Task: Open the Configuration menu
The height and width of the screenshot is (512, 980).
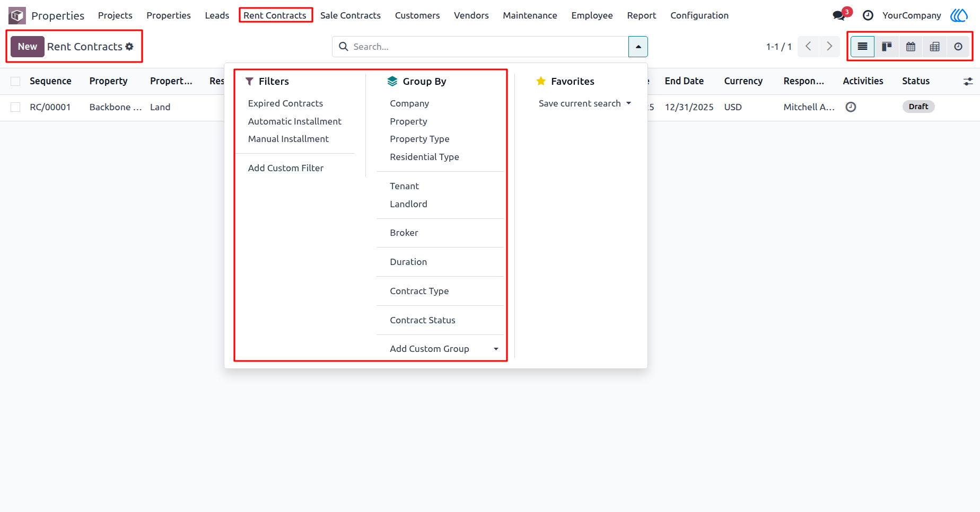Action: (699, 15)
